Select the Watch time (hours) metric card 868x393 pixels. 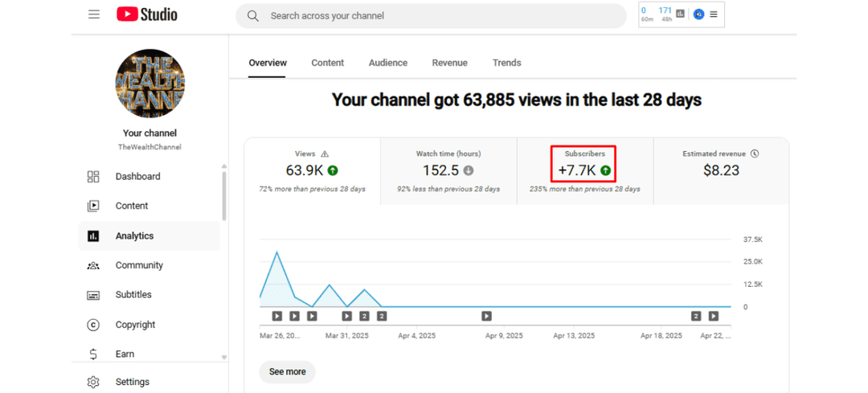[x=448, y=170]
